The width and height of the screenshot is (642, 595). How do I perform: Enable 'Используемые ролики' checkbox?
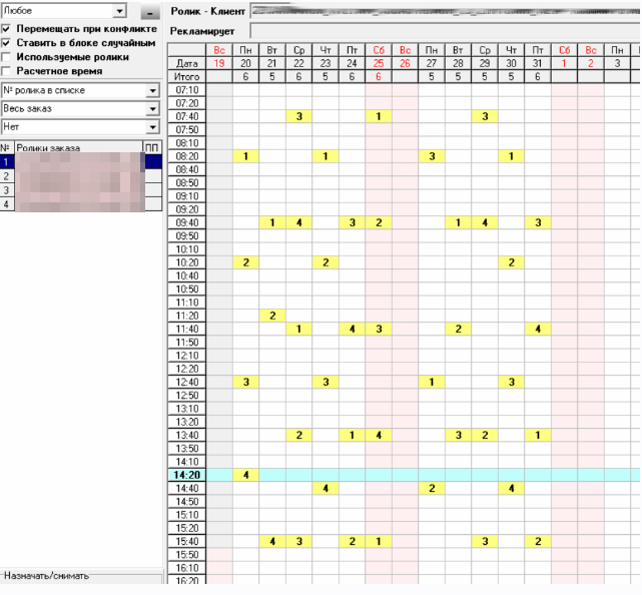tap(6, 57)
